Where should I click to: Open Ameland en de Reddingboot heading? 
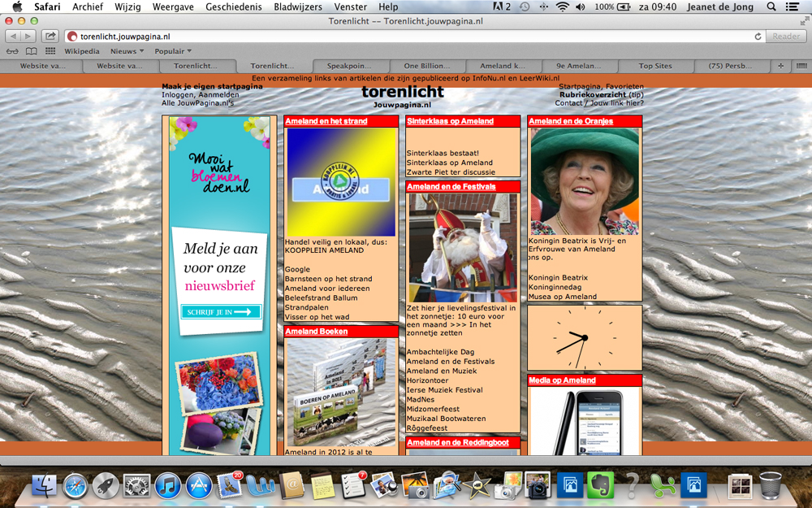[458, 442]
